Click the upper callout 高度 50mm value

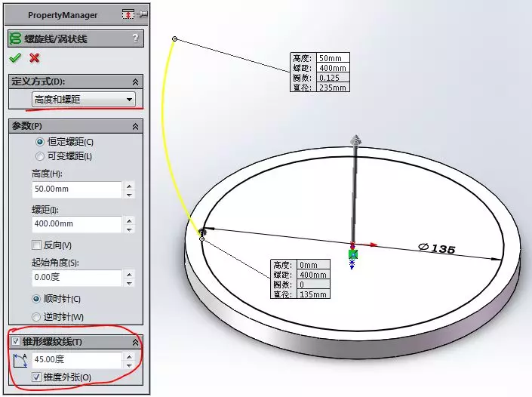point(333,57)
